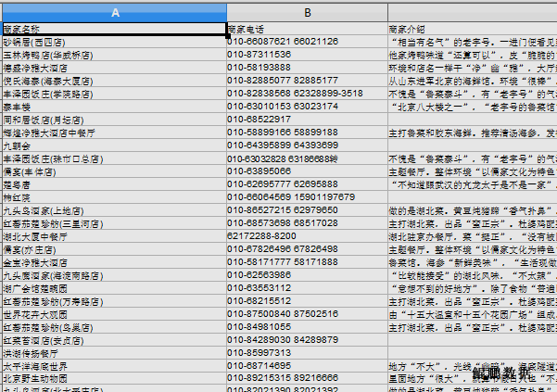557x392 pixels.
Task: Select phone cell 010-58899166 58899188
Action: point(308,133)
